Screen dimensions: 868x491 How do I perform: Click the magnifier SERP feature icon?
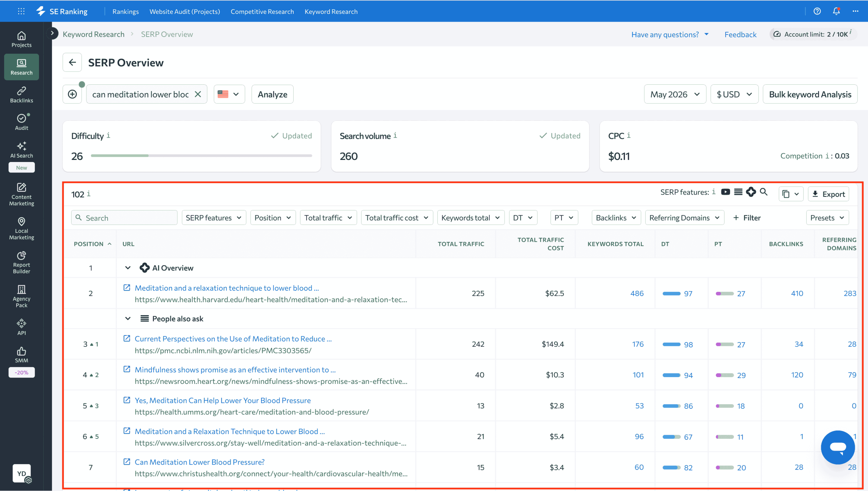(764, 192)
